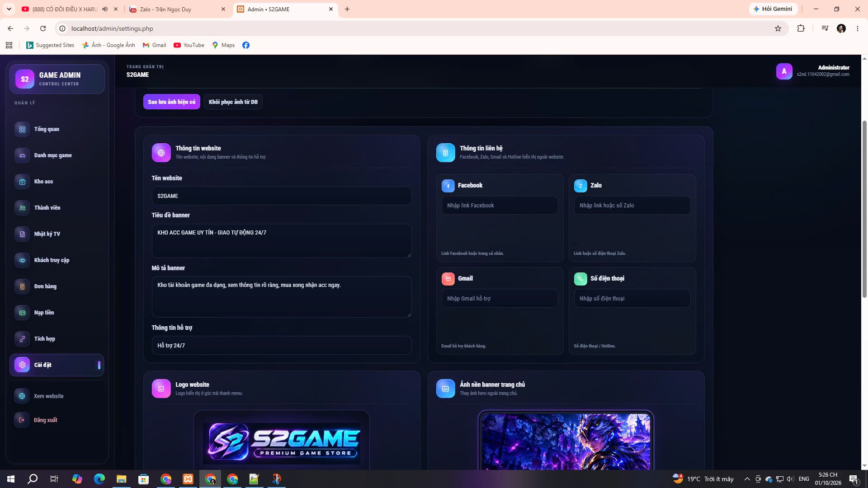The image size is (868, 488).
Task: Open a new browser tab
Action: [x=347, y=9]
